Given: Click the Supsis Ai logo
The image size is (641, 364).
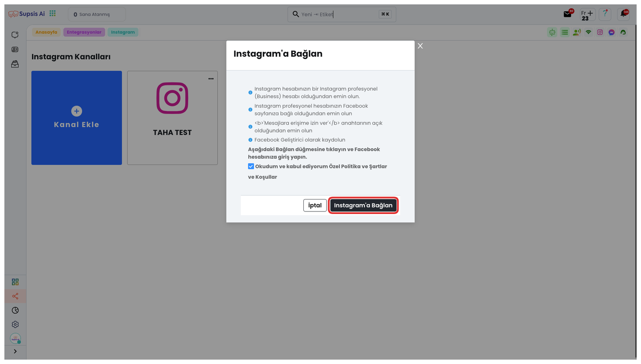Looking at the screenshot, I should click(26, 14).
